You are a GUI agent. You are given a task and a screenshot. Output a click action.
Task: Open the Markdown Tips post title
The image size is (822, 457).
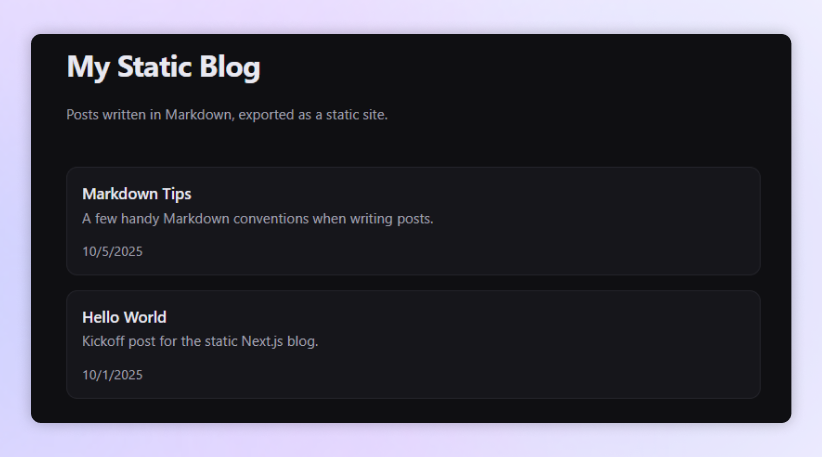tap(136, 194)
